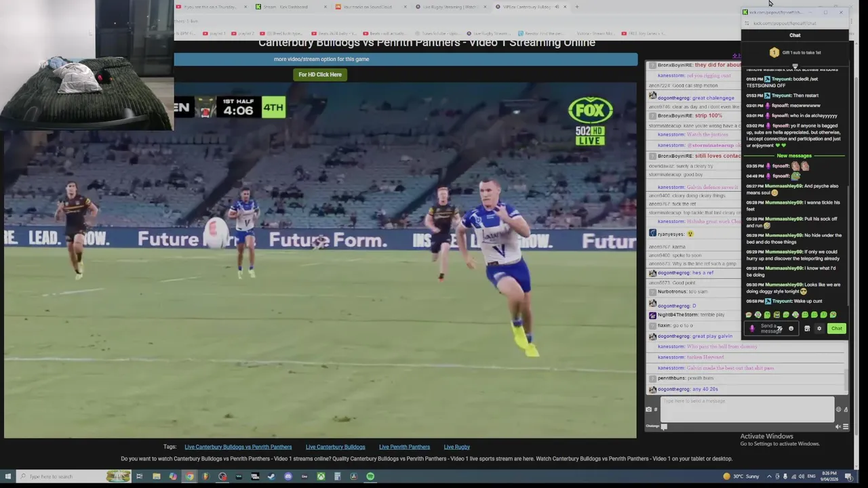Open Spotify from the taskbar
Viewport: 868px width, 488px height.
370,476
